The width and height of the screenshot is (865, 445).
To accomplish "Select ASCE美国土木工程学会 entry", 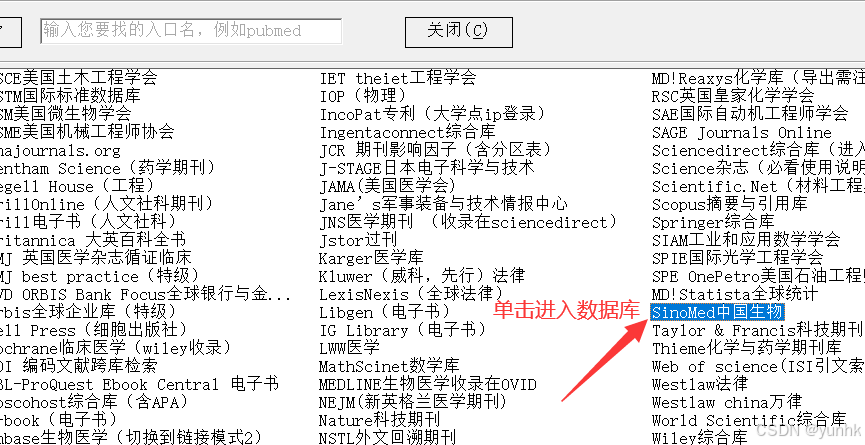I will tap(79, 78).
